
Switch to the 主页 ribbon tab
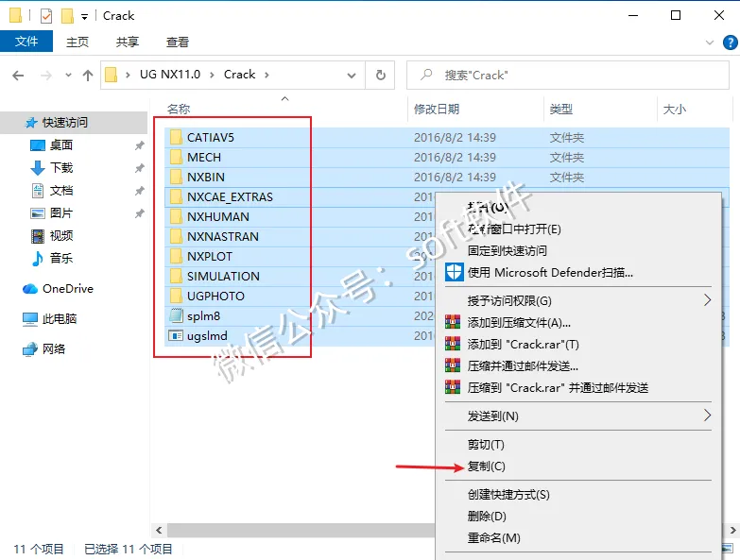[x=77, y=42]
